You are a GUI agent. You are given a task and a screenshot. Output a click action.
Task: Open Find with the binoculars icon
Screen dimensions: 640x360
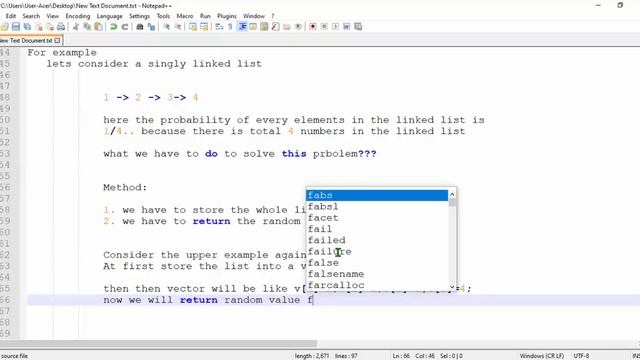pos(140,27)
